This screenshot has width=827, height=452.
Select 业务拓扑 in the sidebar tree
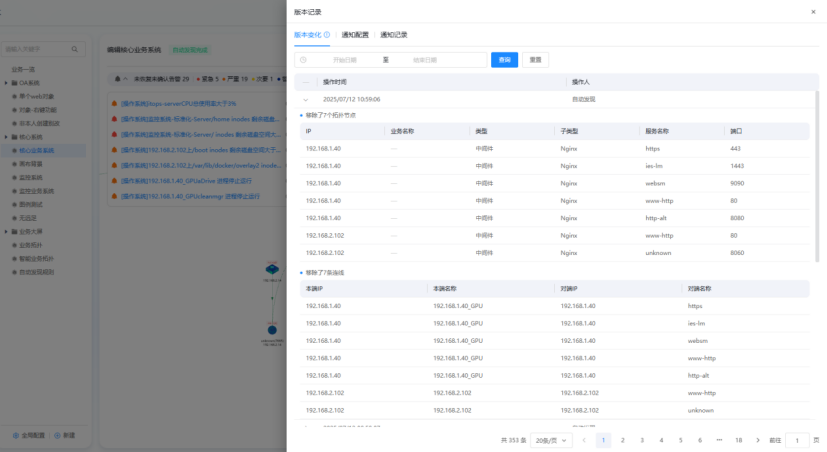pyautogui.click(x=31, y=245)
